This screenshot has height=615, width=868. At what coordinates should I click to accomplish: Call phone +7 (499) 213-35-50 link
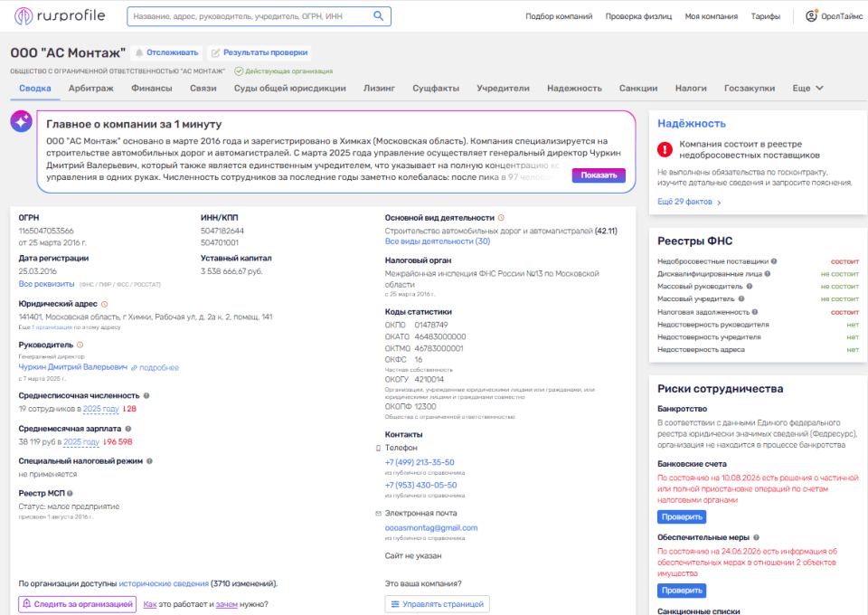point(420,463)
